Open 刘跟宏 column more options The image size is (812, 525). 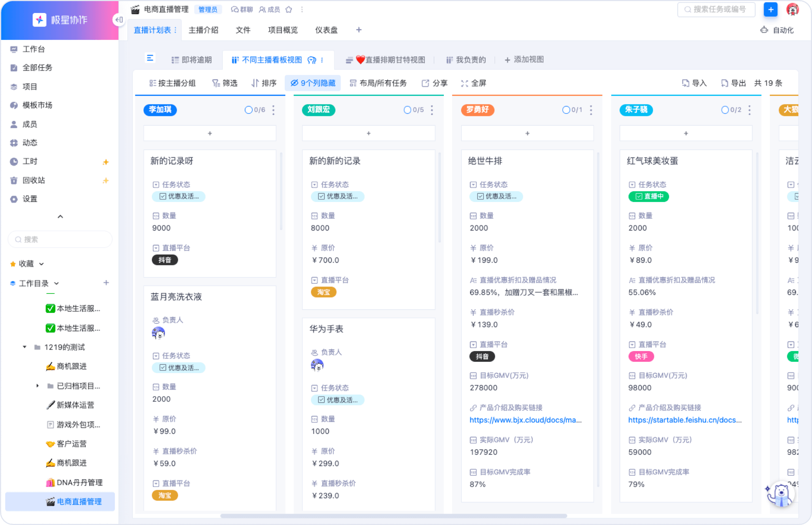(x=432, y=110)
